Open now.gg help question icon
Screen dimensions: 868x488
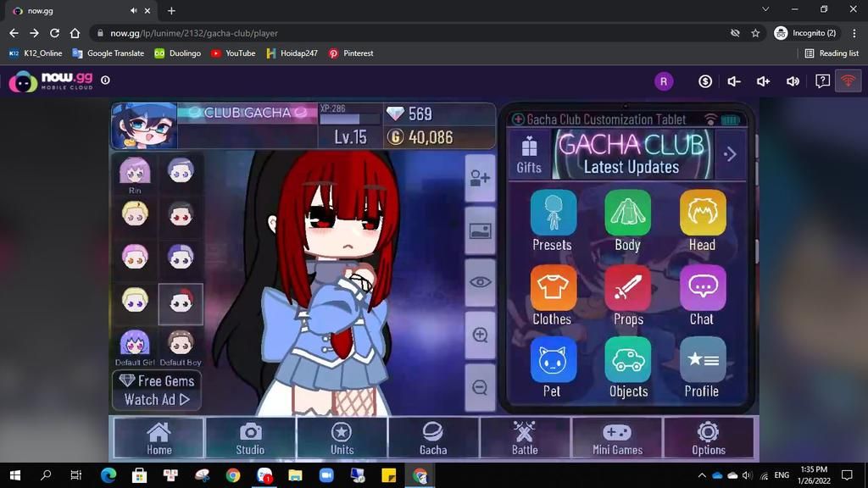[822, 81]
